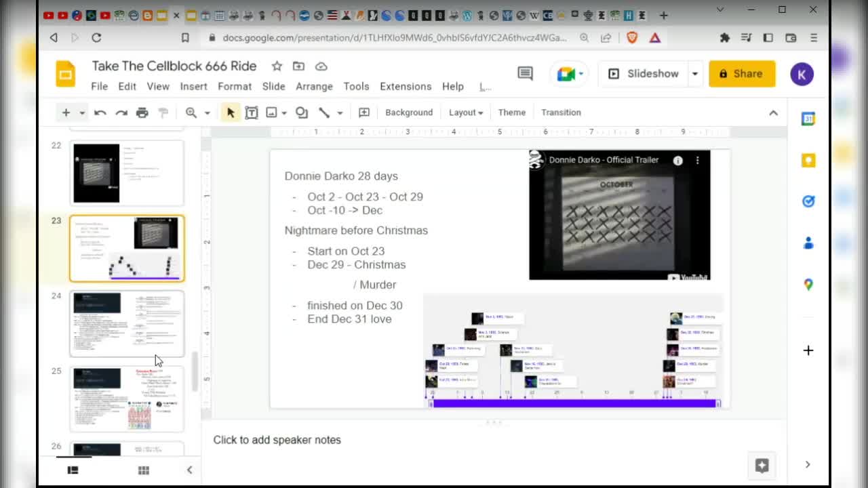Bookmark this page in browser
The height and width of the screenshot is (488, 868).
tap(185, 38)
